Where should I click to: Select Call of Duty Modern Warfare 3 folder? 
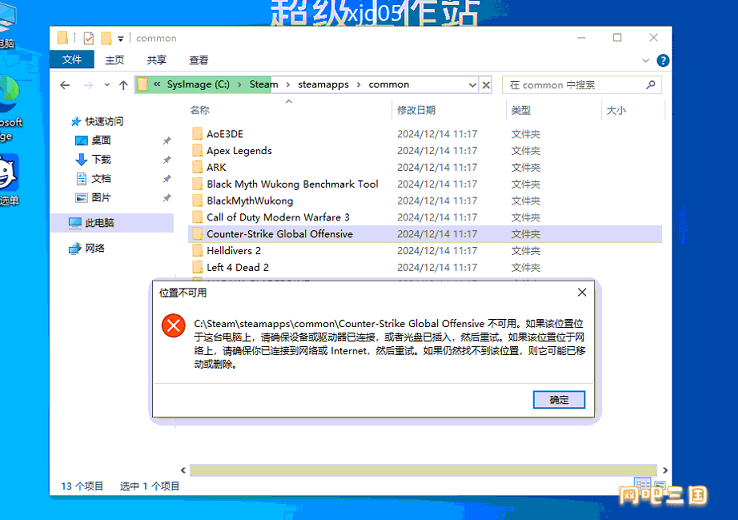click(x=278, y=217)
